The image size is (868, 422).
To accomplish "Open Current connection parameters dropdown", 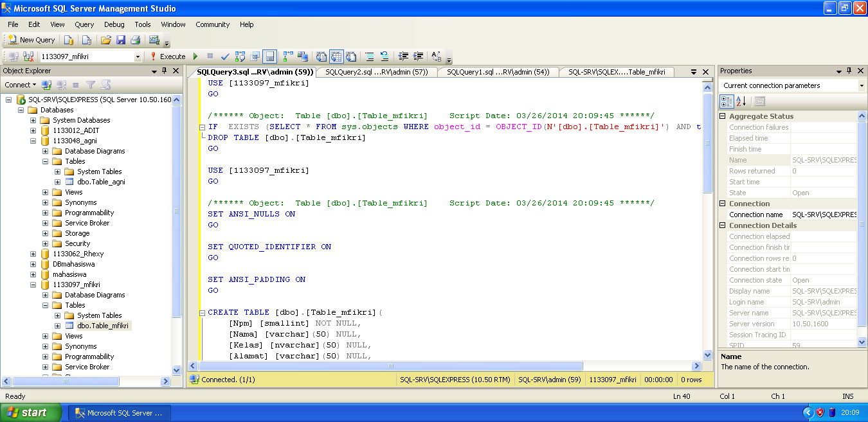I will (862, 85).
